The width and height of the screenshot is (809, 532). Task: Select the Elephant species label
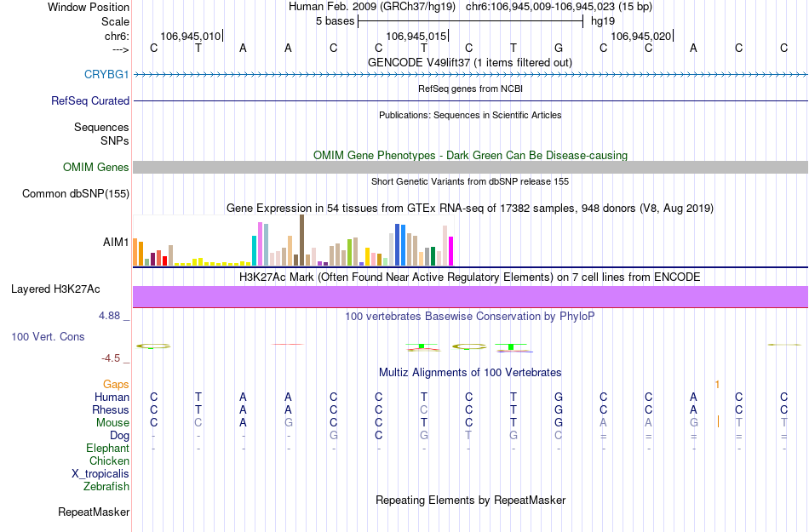point(107,448)
